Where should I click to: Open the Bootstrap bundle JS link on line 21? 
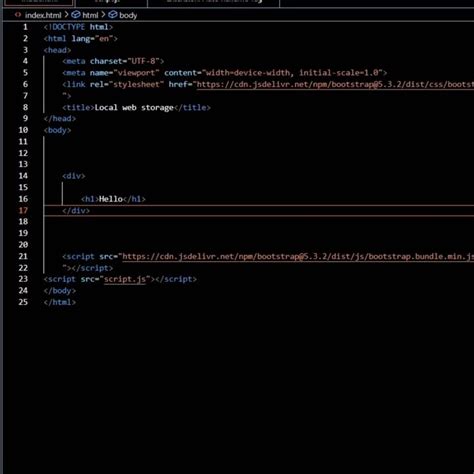(x=298, y=256)
